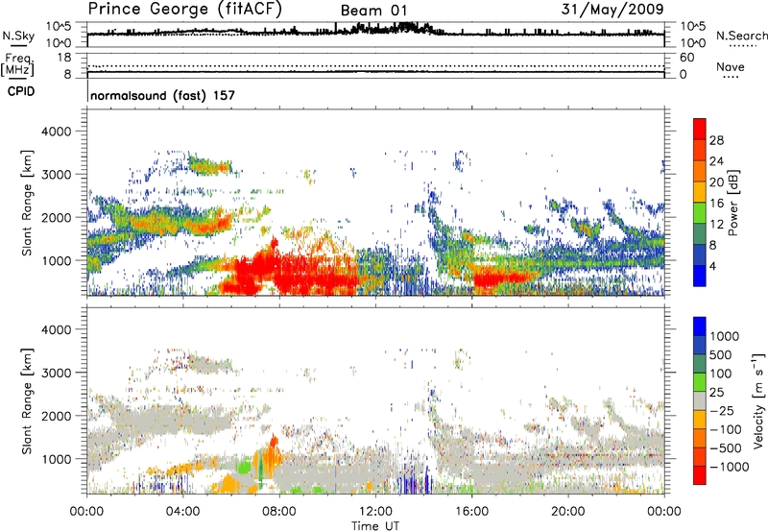
Task: Click the '16:00' time axis label
Action: point(471,512)
